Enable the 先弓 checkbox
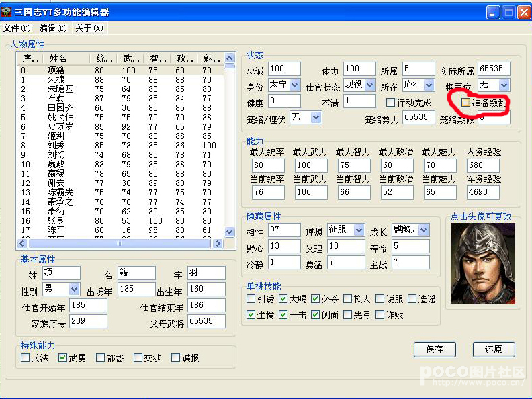Viewport: 532px width, 399px height. pos(347,315)
